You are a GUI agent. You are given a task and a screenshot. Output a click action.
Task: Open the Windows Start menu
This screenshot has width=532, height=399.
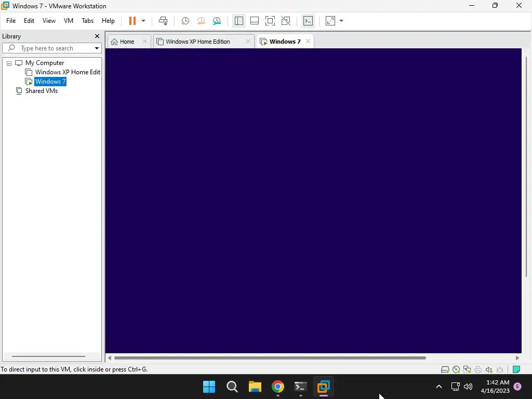[209, 387]
